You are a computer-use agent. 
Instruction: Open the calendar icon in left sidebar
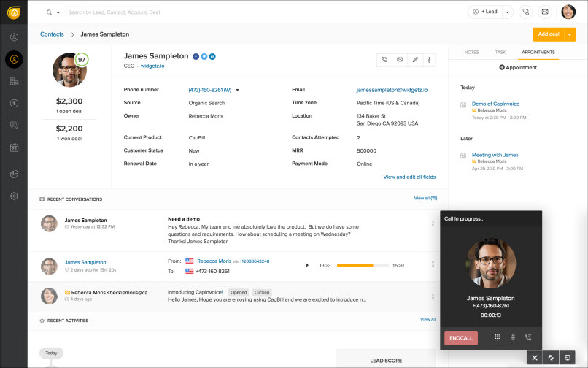pyautogui.click(x=14, y=147)
